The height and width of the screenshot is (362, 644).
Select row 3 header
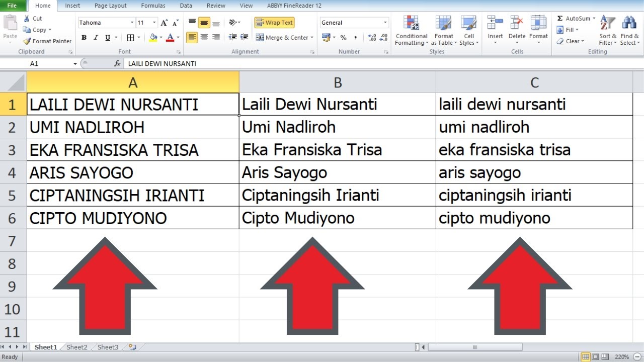13,150
